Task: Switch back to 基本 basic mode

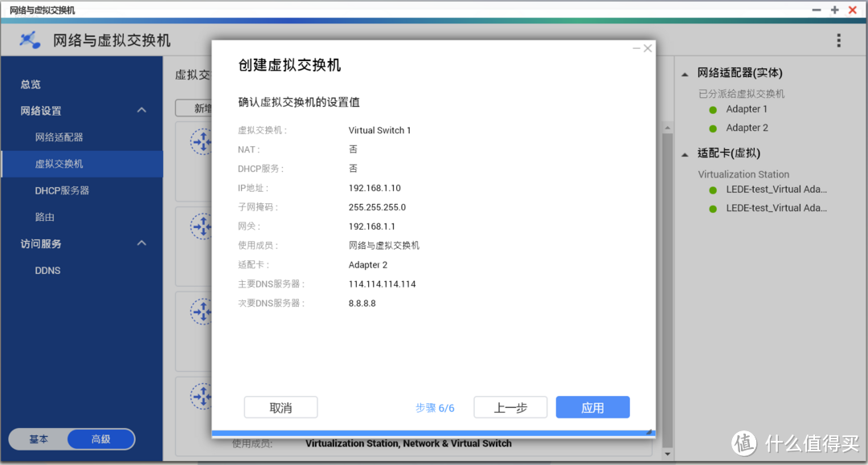Action: [39, 438]
